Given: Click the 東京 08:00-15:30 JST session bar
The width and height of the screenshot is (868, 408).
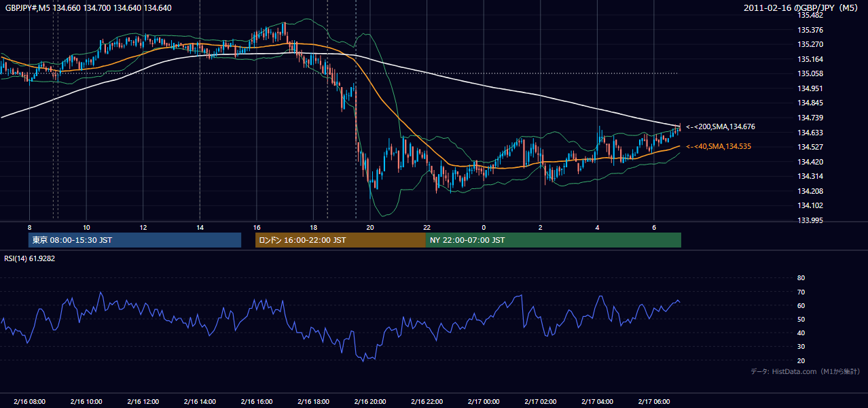Looking at the screenshot, I should tap(134, 240).
